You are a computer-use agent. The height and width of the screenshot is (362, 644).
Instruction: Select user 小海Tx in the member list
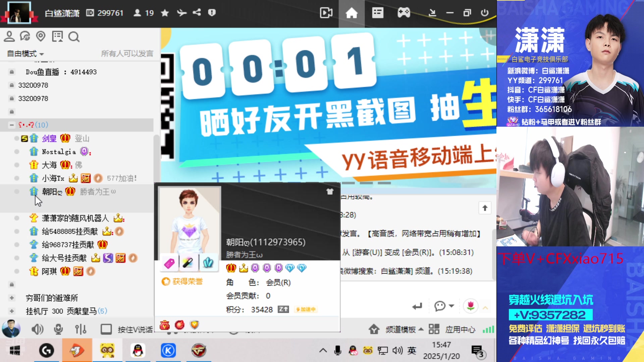point(53,178)
